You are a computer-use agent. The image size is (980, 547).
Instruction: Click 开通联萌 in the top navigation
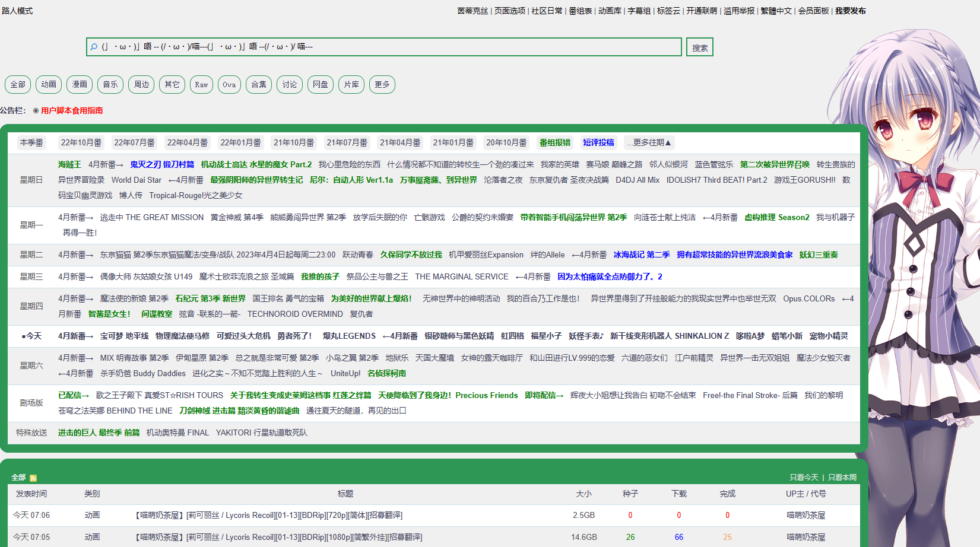702,11
